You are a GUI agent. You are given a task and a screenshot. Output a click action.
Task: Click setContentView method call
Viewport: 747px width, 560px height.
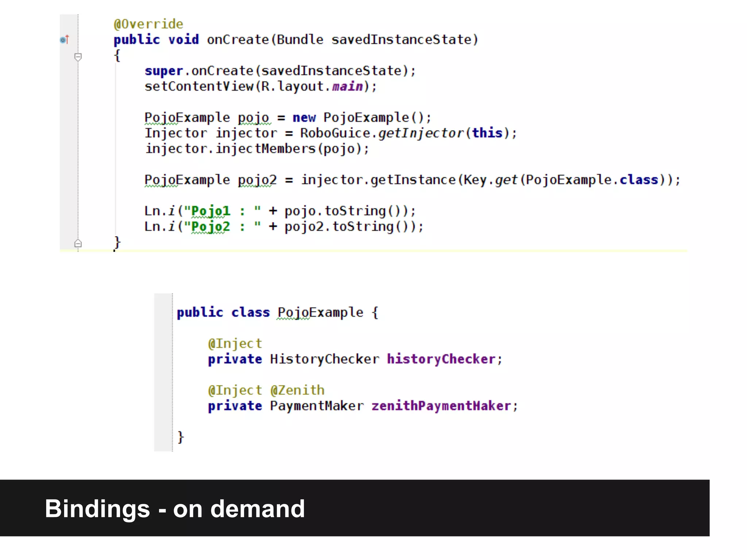(x=199, y=86)
